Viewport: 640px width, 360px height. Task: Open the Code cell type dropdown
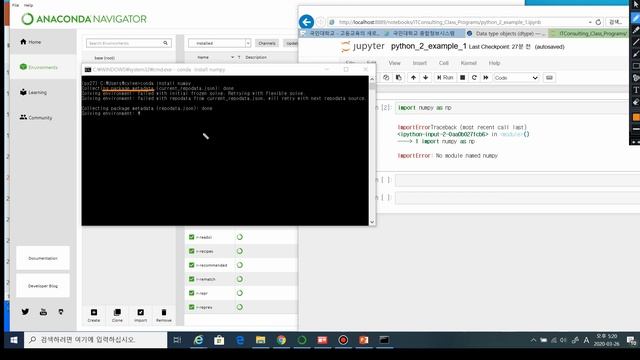point(516,78)
